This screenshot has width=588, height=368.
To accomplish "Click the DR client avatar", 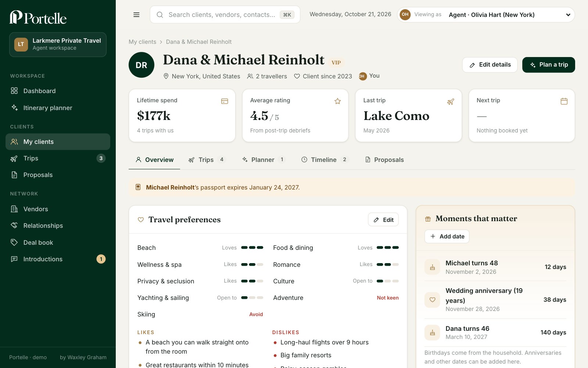I will coord(141,65).
